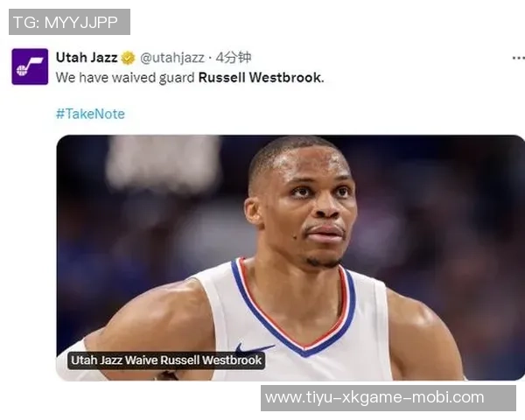Click the TG: MYYJJPP watermark label
This screenshot has height=420, width=525.
[x=69, y=22]
